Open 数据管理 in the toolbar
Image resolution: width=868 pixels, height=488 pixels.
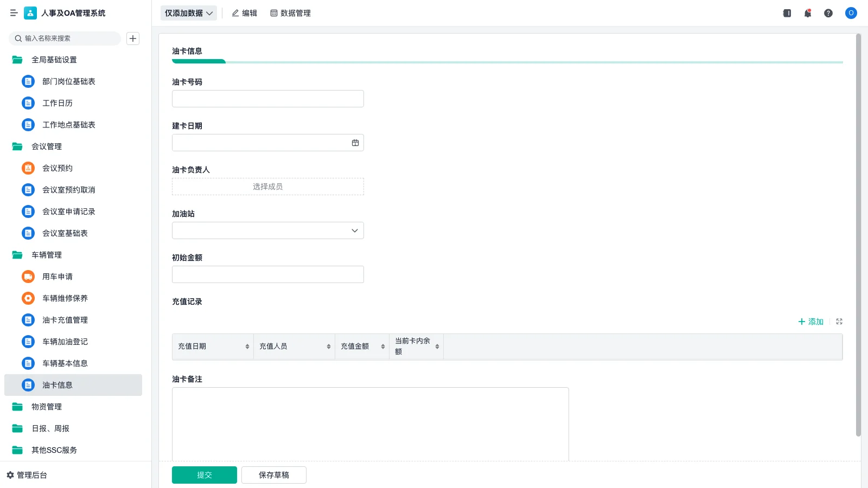point(290,13)
